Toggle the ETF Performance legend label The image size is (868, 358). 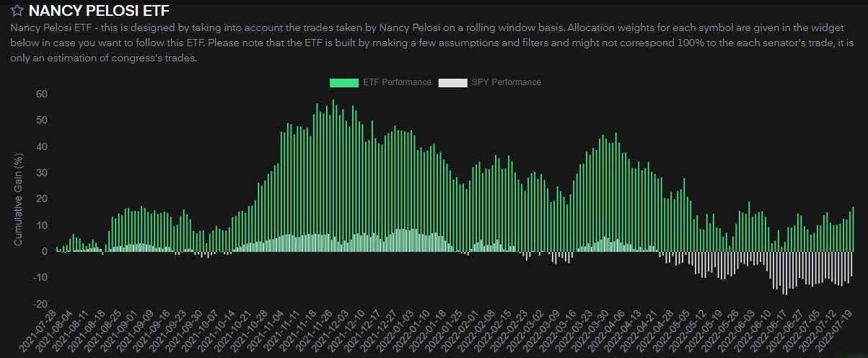point(397,82)
